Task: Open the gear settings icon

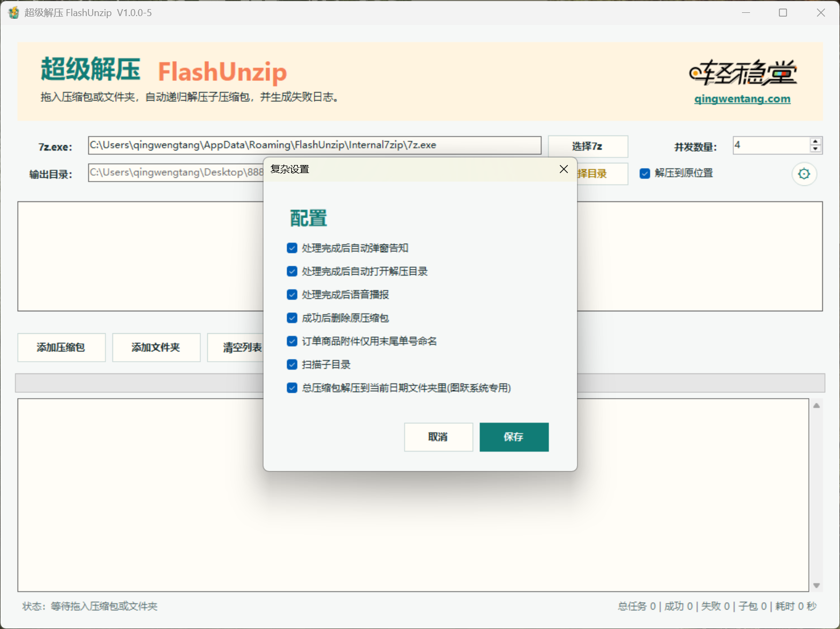Action: coord(804,174)
